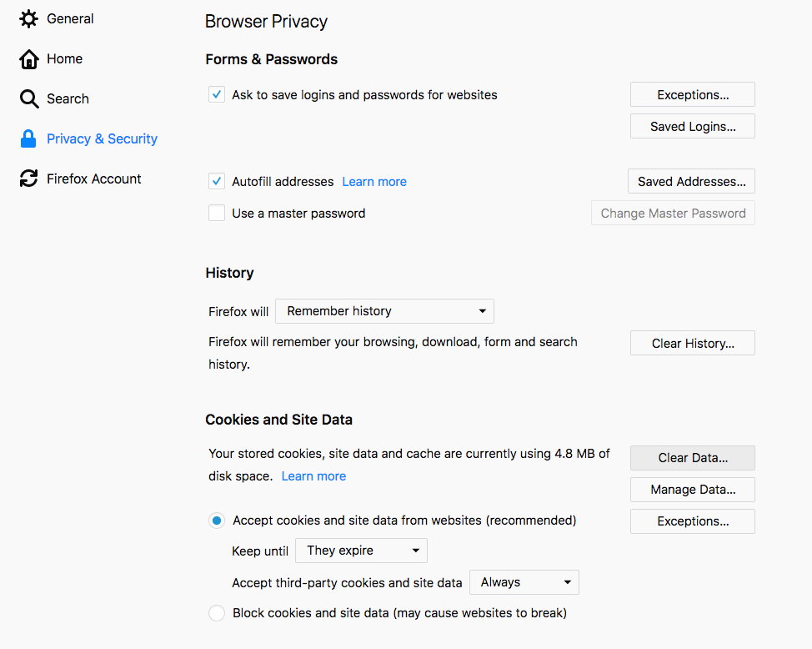
Task: Select Accept cookies and site data option
Action: pyautogui.click(x=217, y=520)
